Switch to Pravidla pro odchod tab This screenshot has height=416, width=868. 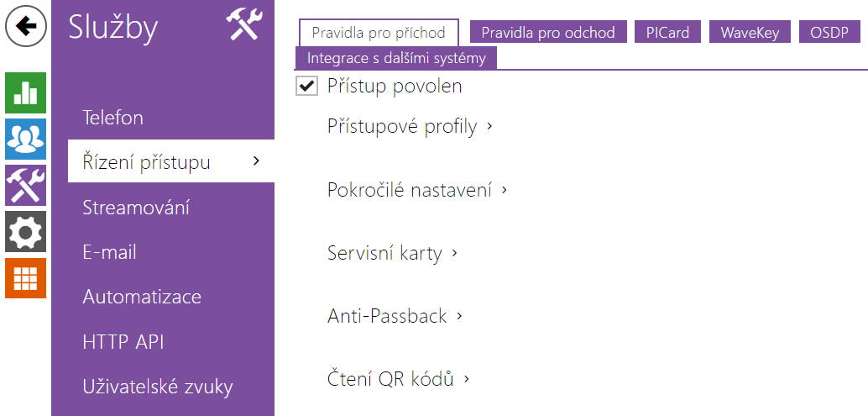point(547,33)
